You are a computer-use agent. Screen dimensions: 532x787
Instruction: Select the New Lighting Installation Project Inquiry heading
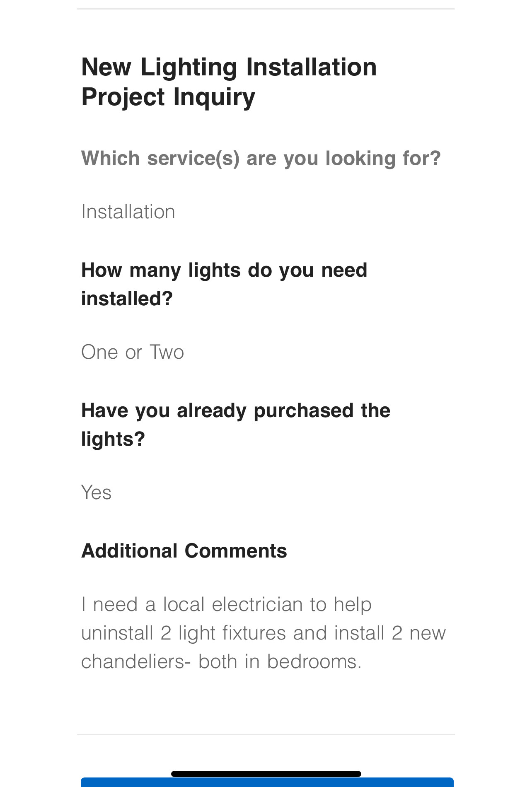click(x=229, y=82)
